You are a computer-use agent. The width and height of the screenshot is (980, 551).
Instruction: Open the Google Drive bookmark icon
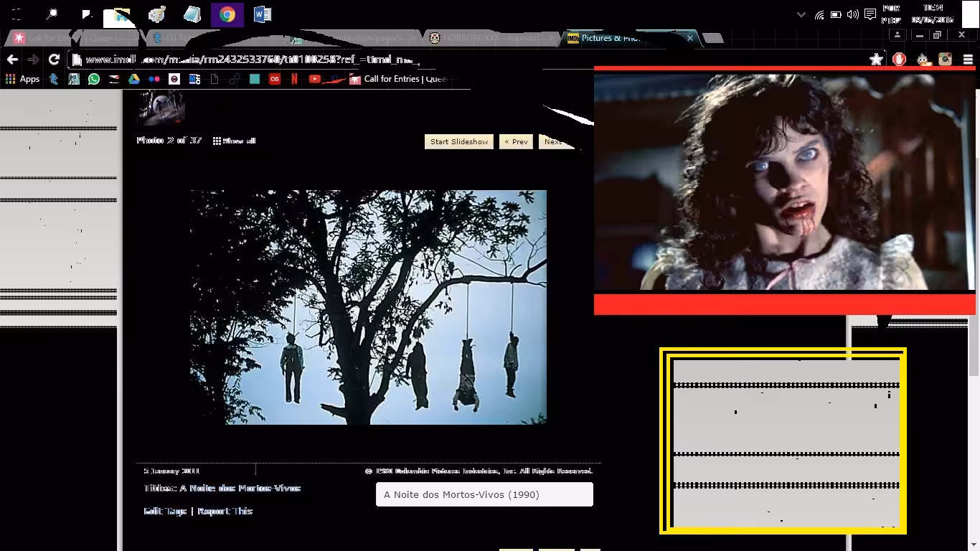[134, 79]
